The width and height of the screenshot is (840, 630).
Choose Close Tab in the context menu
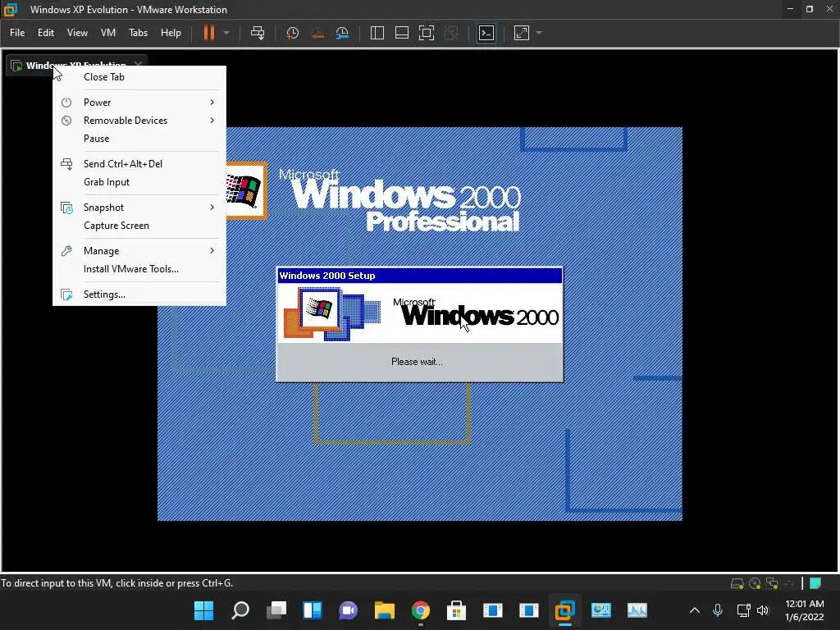point(139,77)
